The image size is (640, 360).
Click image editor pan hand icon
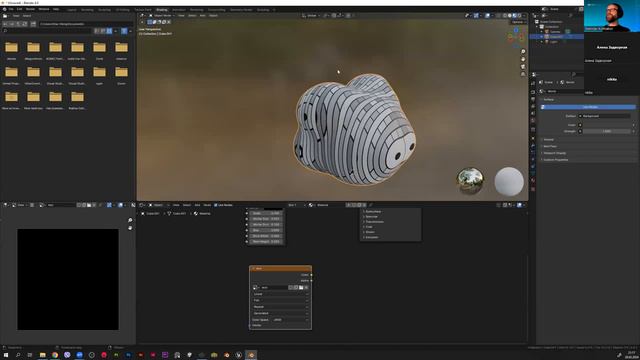(130, 228)
